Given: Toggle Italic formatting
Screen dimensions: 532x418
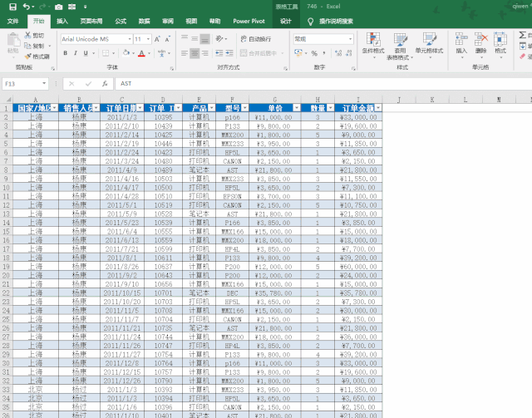Looking at the screenshot, I should tap(75, 53).
